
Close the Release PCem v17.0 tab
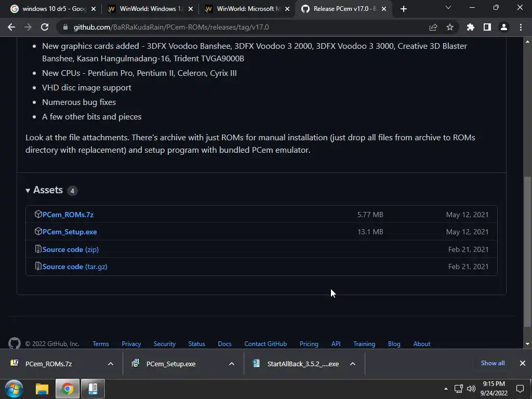[x=384, y=9]
